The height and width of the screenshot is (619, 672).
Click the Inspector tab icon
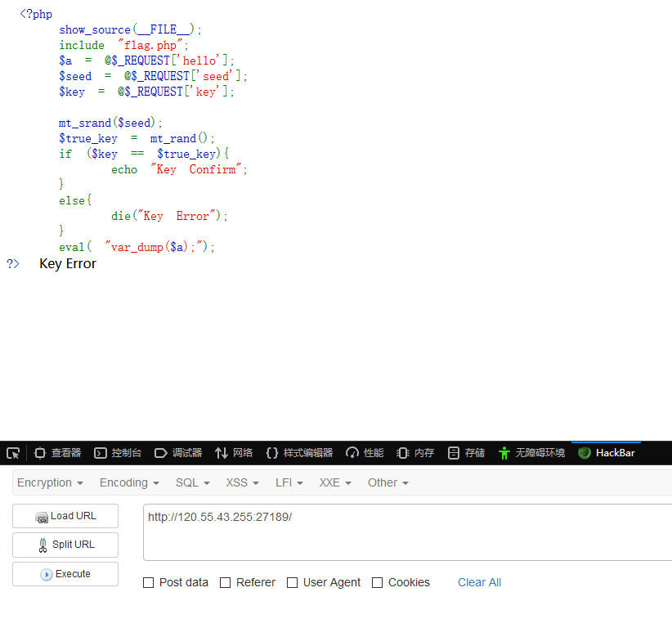(40, 453)
